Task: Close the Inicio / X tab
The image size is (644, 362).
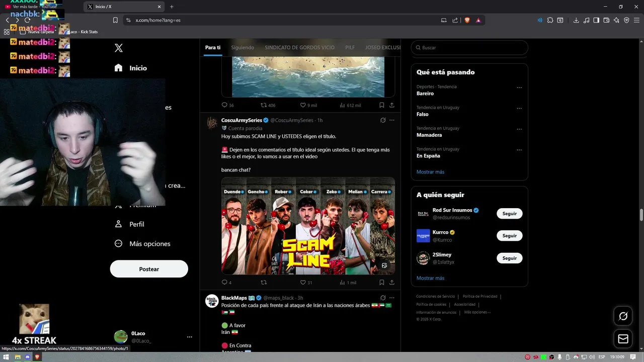Action: [x=159, y=7]
